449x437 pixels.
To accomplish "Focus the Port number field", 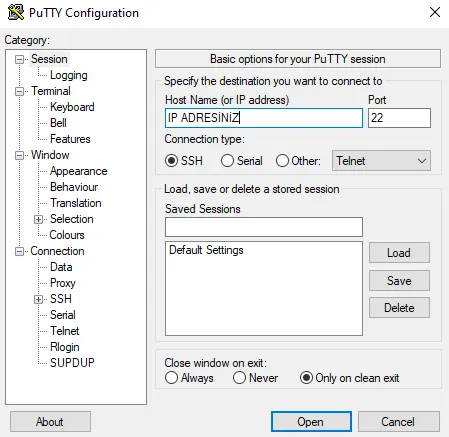I will (399, 118).
